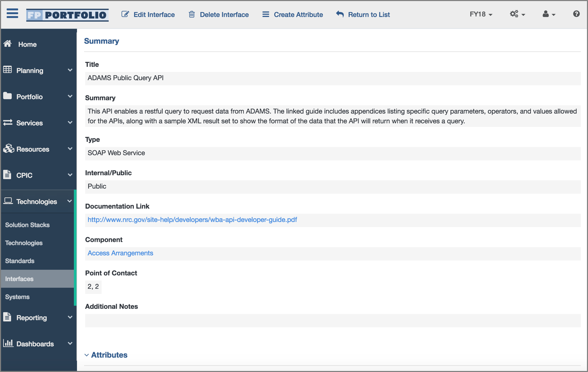
Task: Open the help question mark
Action: point(576,14)
